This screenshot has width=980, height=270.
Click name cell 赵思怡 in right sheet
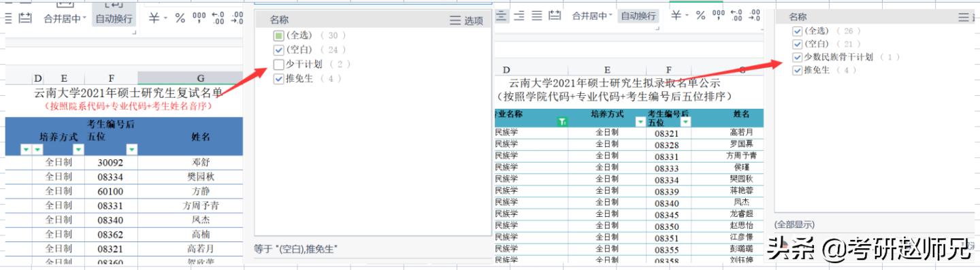tap(741, 226)
